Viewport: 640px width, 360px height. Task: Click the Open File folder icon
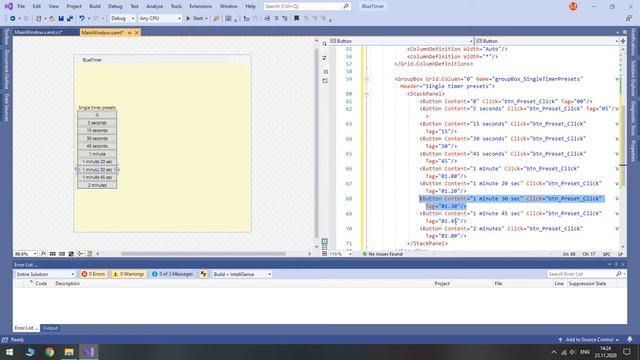(52, 18)
